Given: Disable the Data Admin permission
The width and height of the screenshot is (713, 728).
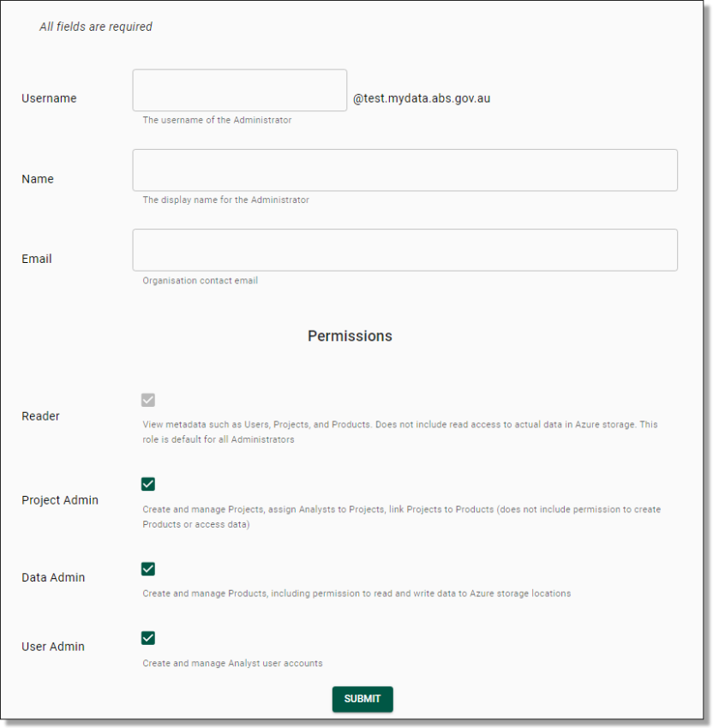Looking at the screenshot, I should tap(147, 569).
